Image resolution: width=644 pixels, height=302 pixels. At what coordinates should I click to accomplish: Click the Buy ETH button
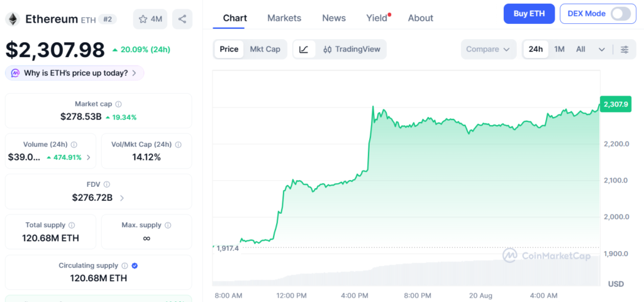coord(529,14)
